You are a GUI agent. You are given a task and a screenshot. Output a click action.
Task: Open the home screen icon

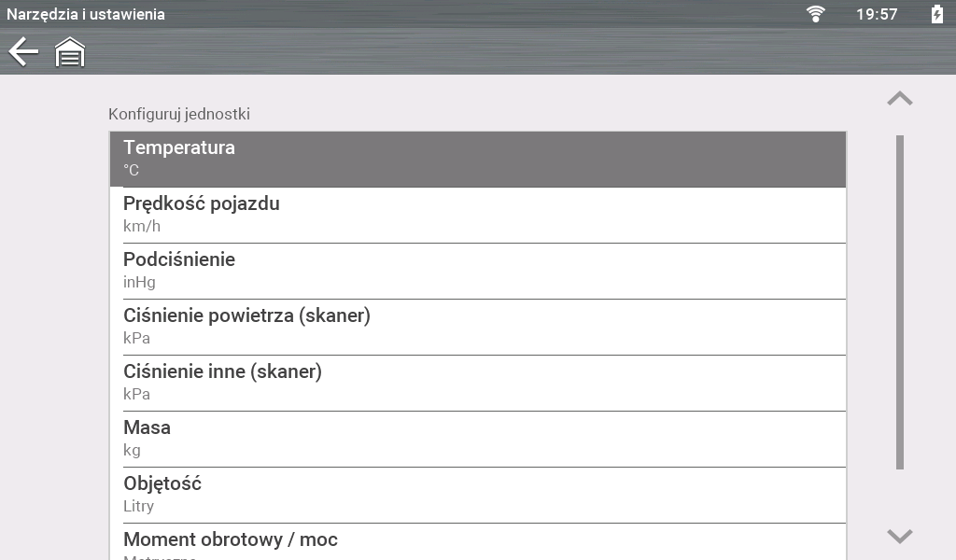coord(70,52)
